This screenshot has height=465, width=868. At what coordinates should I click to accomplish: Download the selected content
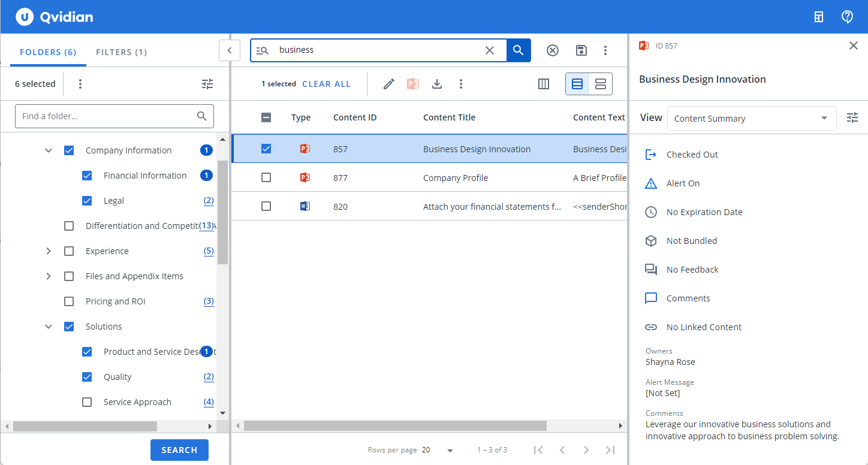pos(437,84)
